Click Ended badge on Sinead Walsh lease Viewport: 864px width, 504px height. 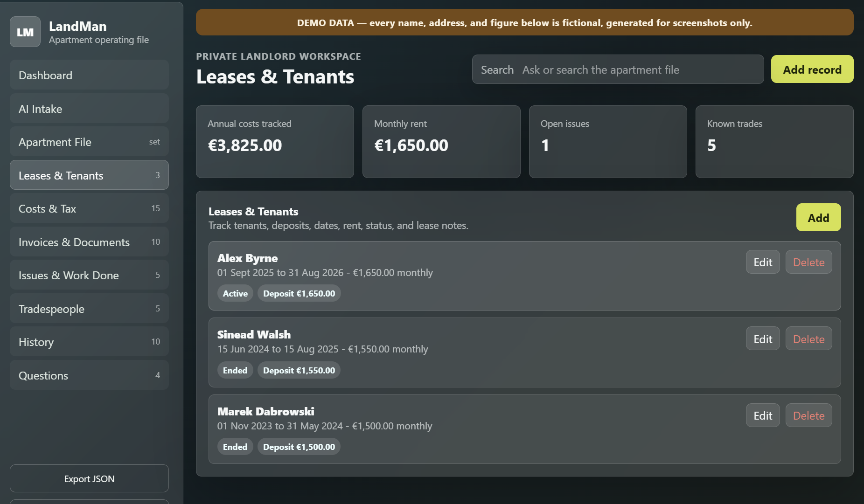(x=235, y=370)
